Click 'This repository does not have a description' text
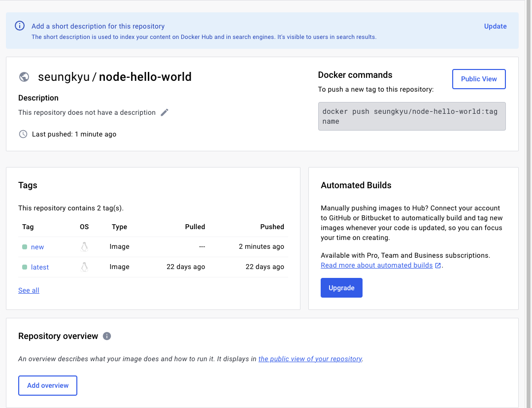 [87, 112]
